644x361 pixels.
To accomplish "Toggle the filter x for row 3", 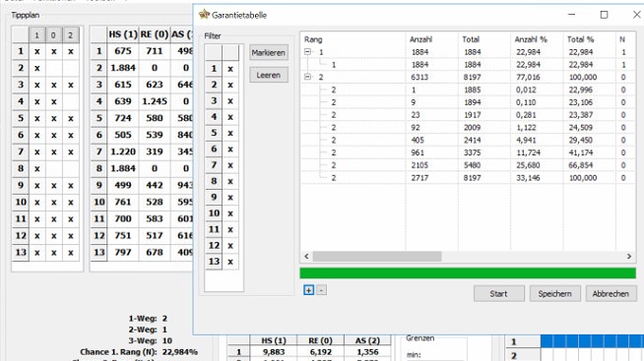I will point(230,101).
